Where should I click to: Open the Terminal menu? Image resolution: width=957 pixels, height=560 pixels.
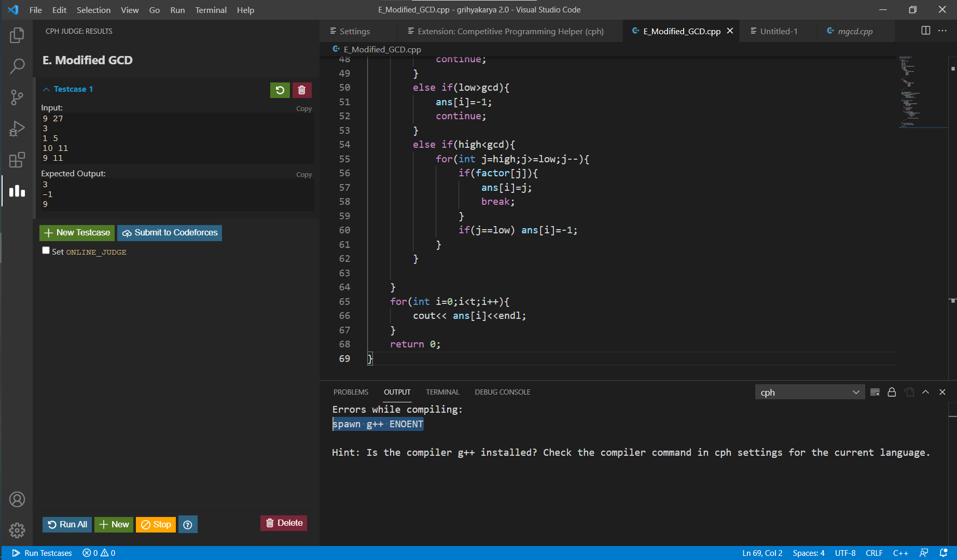tap(211, 10)
